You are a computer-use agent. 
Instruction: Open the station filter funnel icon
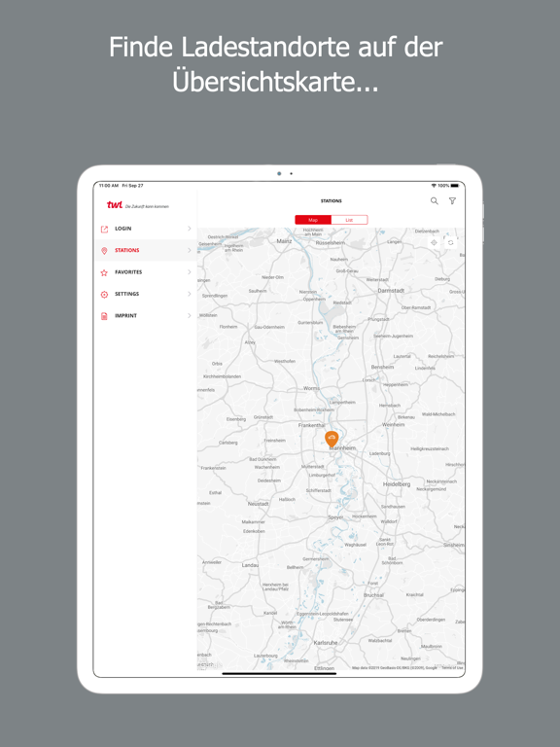pos(452,201)
